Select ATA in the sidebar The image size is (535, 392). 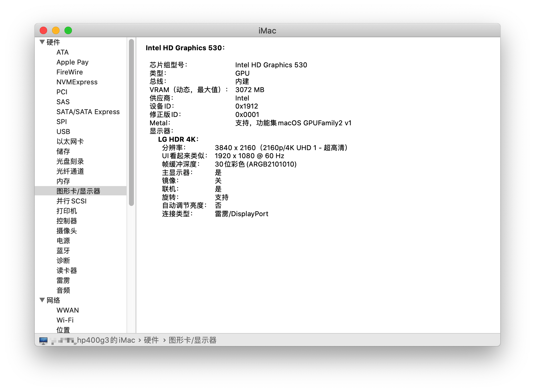[63, 52]
